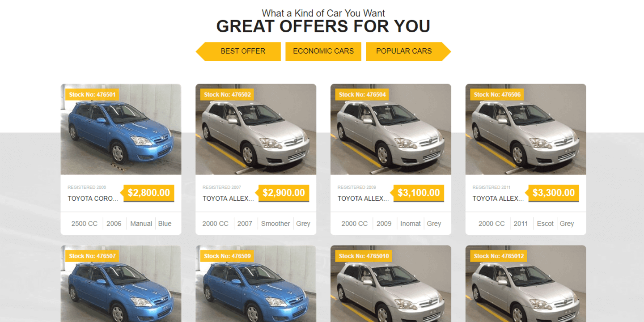Viewport: 644px width, 322px height.
Task: Click the Manual transmission spec label
Action: coord(141,224)
